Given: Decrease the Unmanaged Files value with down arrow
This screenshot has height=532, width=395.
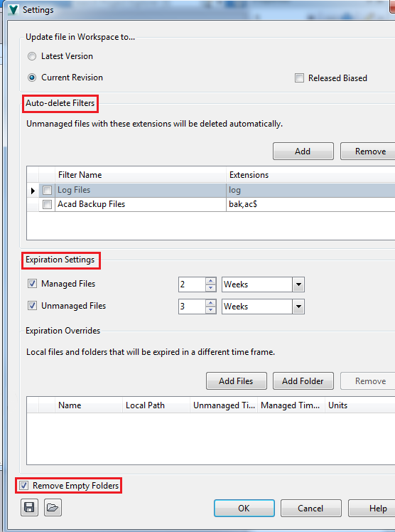Looking at the screenshot, I should [211, 310].
